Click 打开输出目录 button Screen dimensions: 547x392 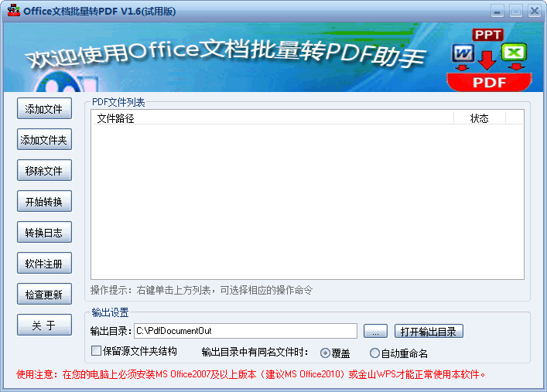point(429,331)
